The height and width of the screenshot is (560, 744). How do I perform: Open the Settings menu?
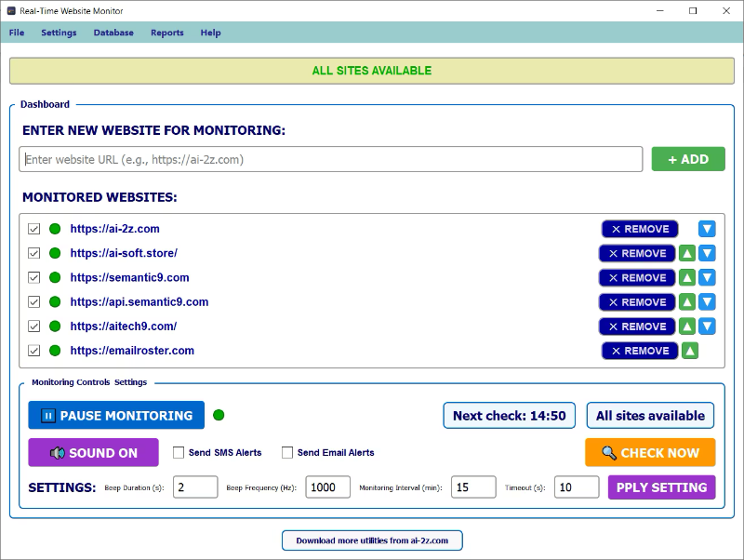[59, 33]
